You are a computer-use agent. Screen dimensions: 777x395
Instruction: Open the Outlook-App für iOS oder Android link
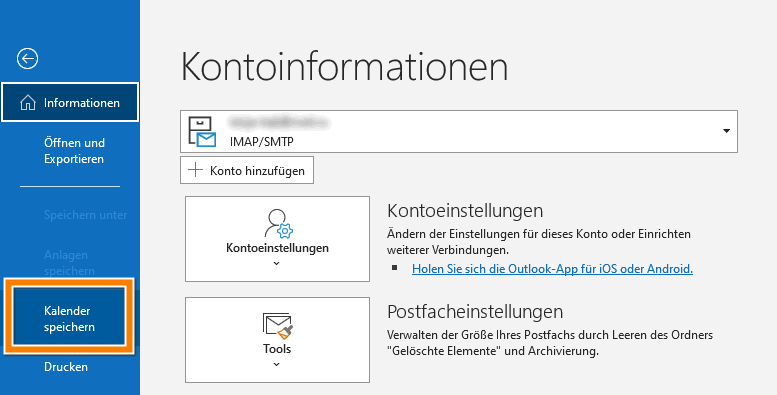point(552,269)
